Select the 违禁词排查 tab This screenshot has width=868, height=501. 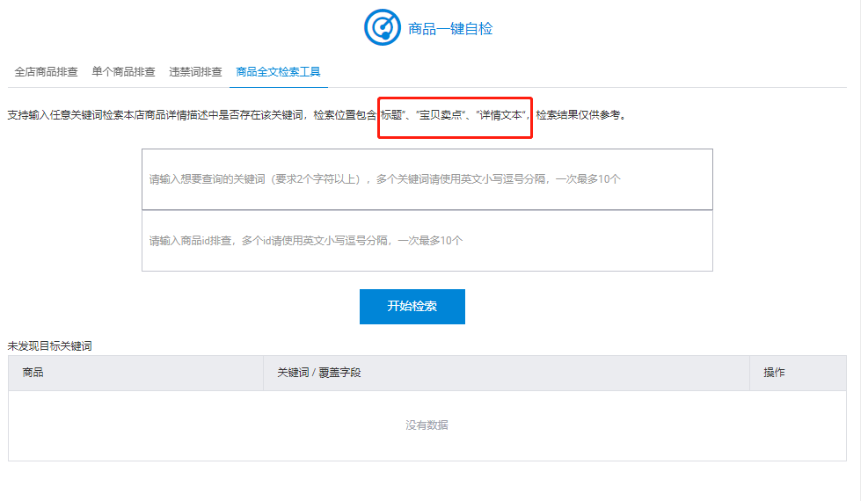[195, 72]
